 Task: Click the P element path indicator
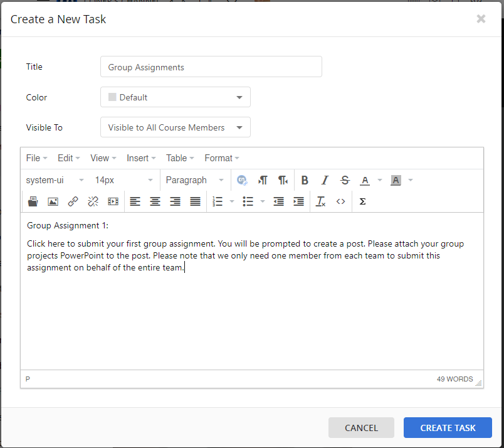coord(28,379)
